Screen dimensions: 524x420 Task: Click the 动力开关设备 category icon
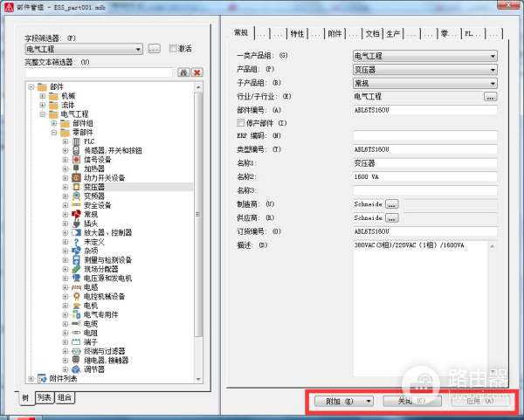(76, 178)
